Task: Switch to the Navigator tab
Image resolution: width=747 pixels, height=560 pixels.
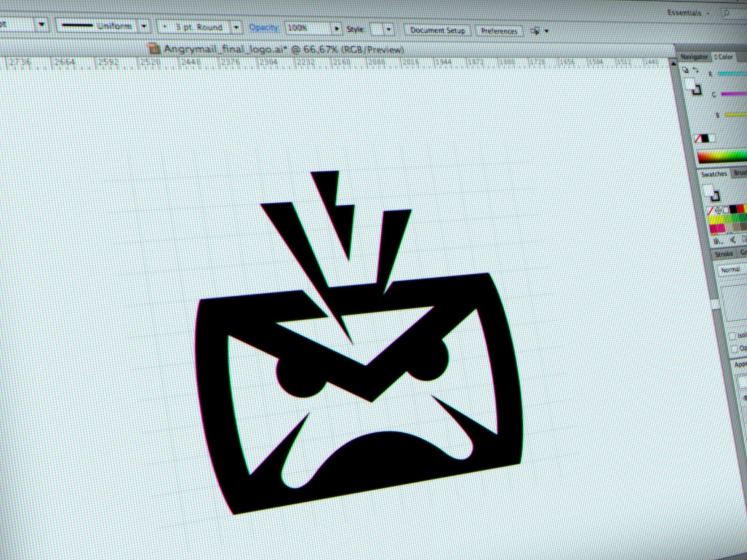Action: coord(694,57)
